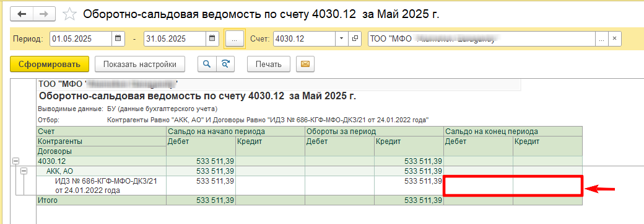Click the Печать button
Image resolution: width=644 pixels, height=224 pixels.
click(269, 65)
